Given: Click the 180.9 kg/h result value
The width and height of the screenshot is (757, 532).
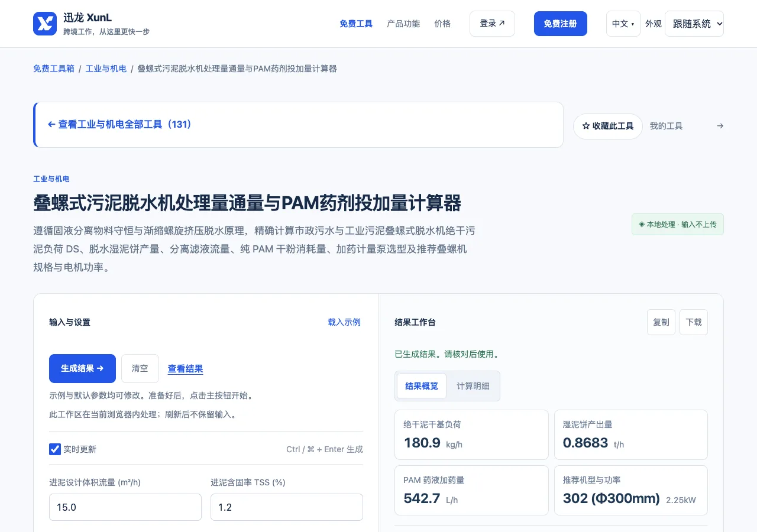Looking at the screenshot, I should pos(432,443).
